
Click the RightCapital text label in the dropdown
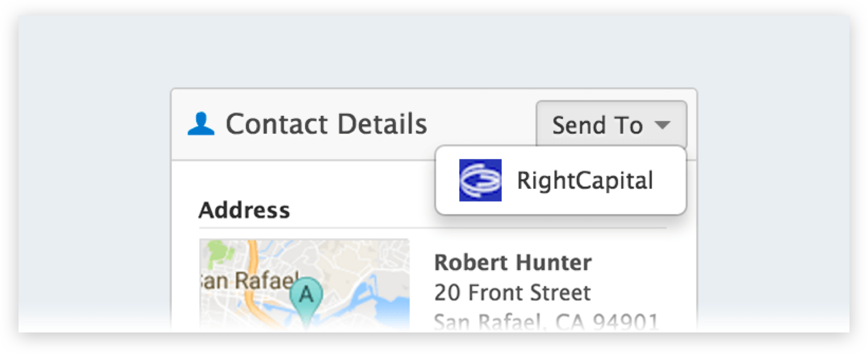(585, 180)
